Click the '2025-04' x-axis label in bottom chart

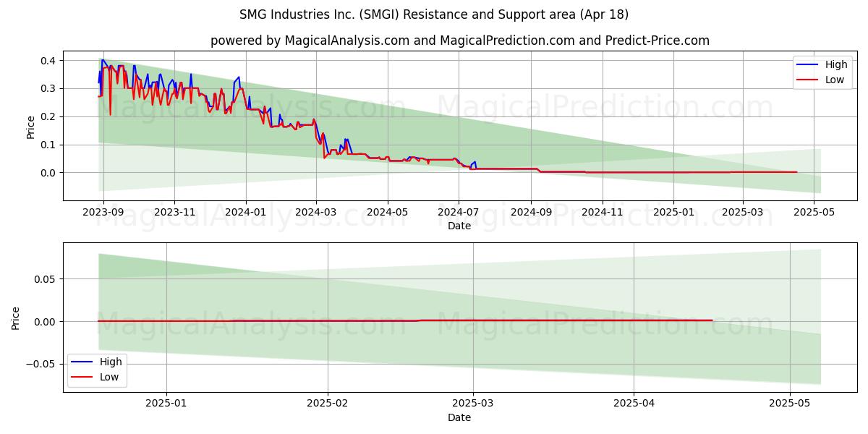(x=634, y=404)
